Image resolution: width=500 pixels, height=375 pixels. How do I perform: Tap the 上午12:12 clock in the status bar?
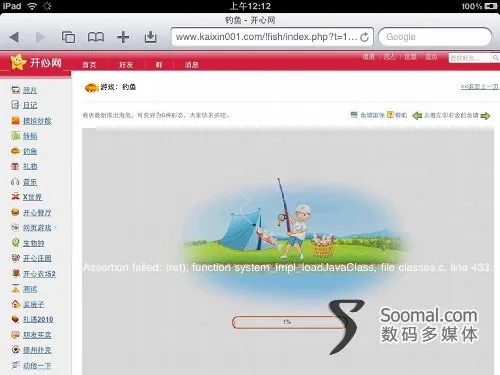pos(250,6)
